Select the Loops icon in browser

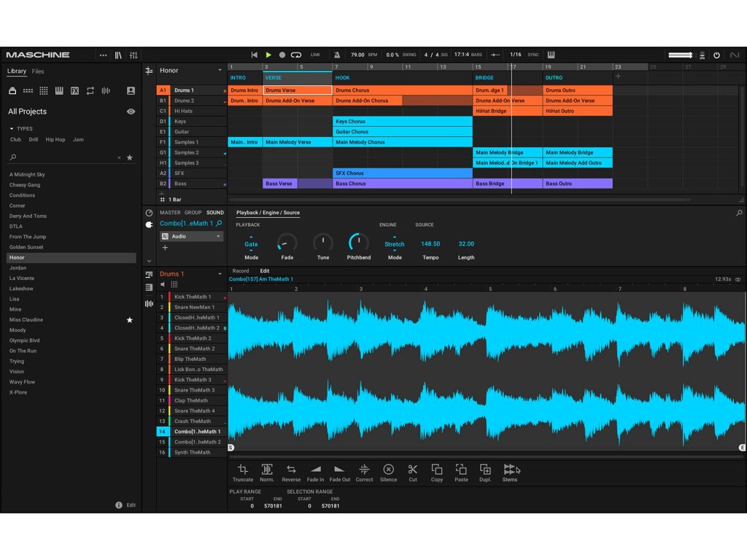[x=90, y=90]
